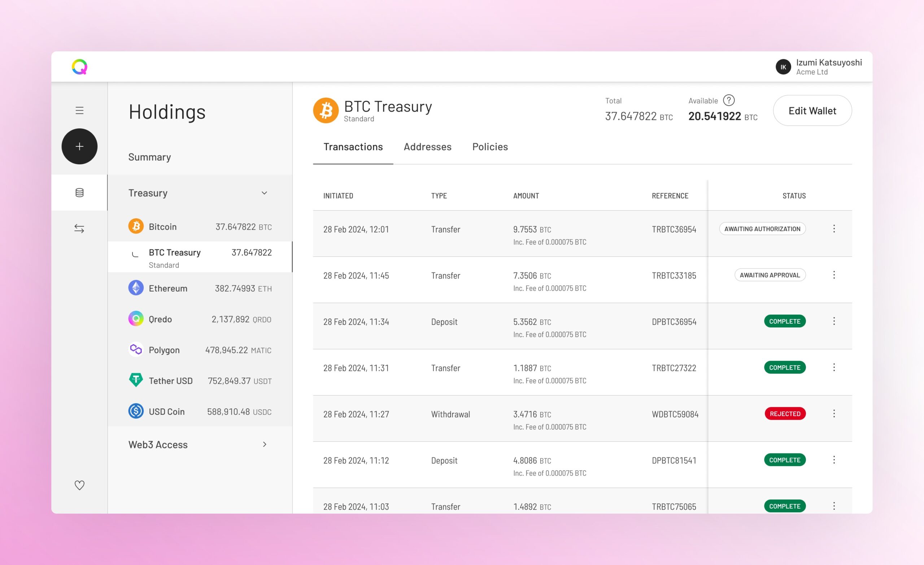The height and width of the screenshot is (565, 924).
Task: Open more options for WDBTC59084 row
Action: tap(834, 413)
